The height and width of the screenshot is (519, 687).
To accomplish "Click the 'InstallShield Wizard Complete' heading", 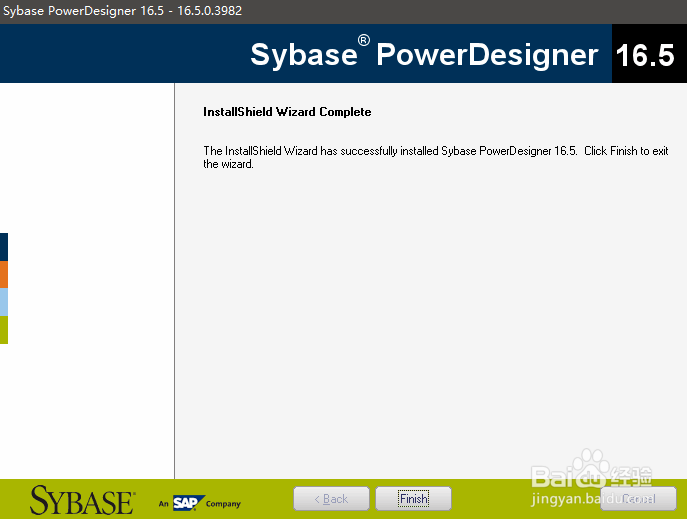I will 287,112.
